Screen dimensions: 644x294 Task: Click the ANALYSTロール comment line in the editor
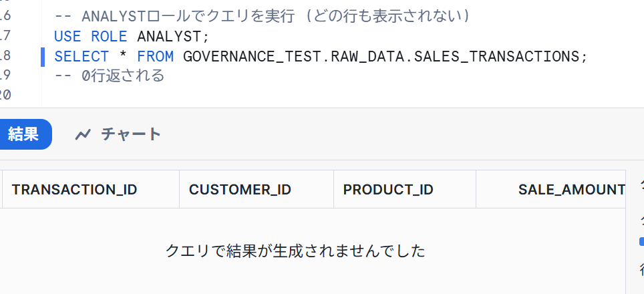click(263, 17)
